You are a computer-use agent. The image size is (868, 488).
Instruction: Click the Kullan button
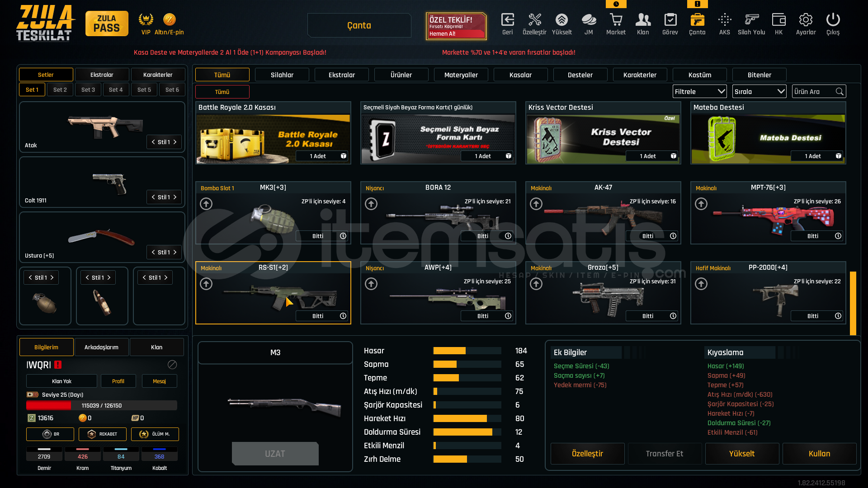tap(819, 453)
